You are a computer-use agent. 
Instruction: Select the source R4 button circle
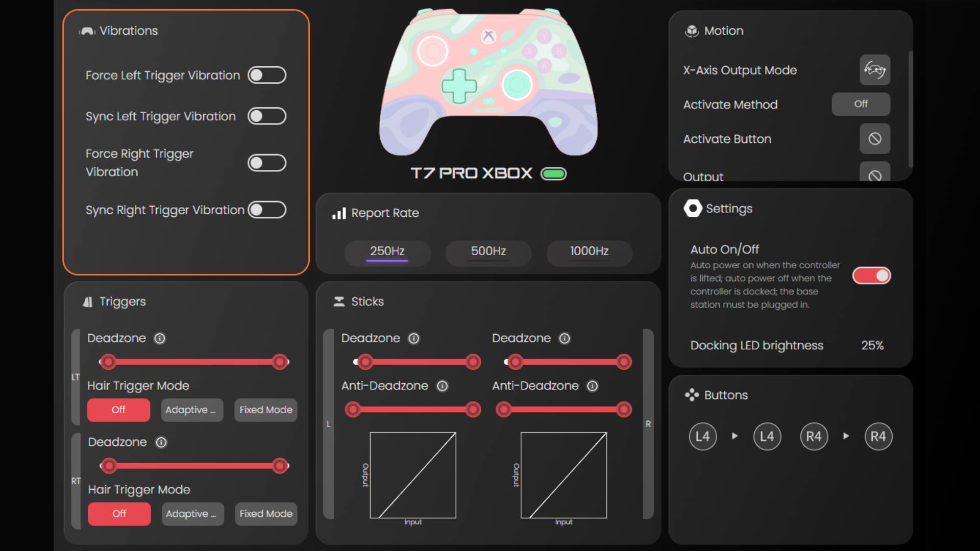(814, 437)
